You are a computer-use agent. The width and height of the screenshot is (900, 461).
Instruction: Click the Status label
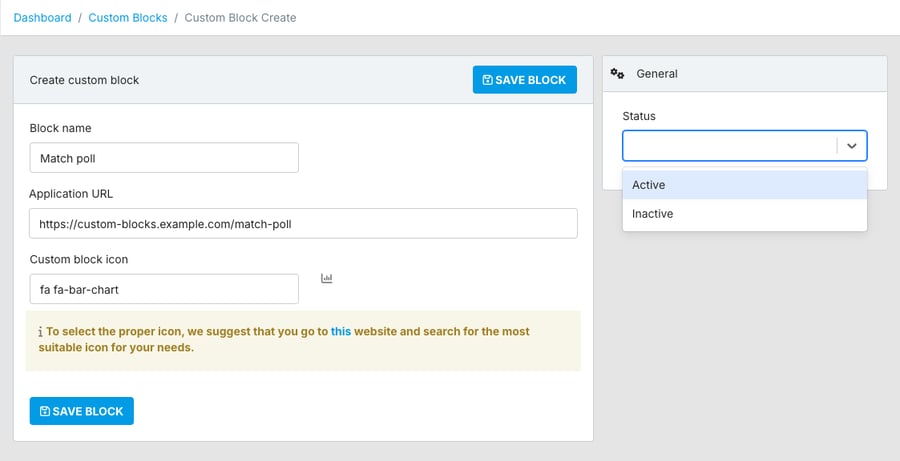pyautogui.click(x=639, y=116)
